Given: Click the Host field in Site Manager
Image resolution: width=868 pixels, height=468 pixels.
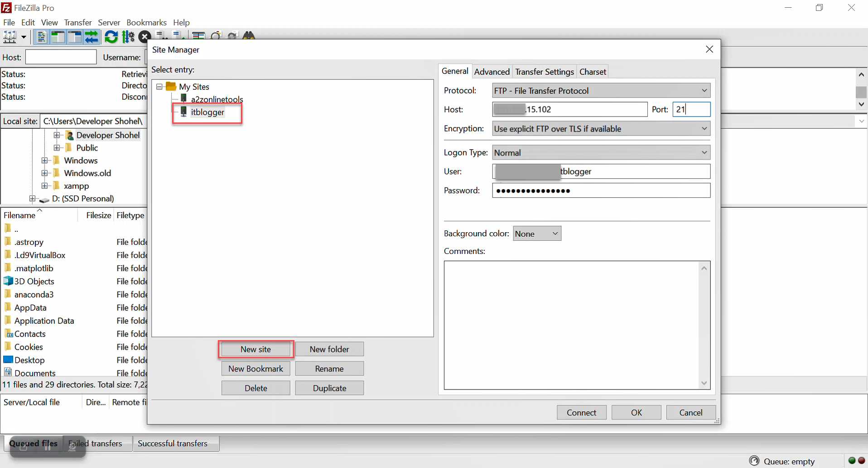Looking at the screenshot, I should 570,109.
